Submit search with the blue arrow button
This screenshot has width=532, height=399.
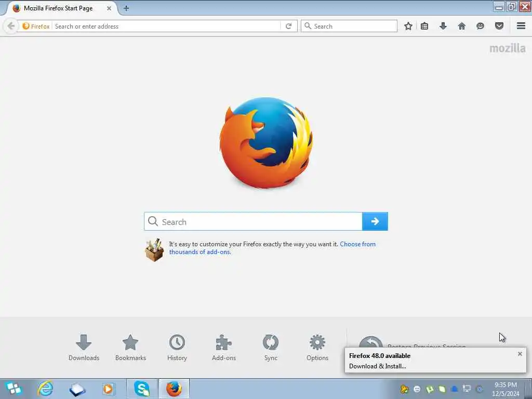pos(375,221)
